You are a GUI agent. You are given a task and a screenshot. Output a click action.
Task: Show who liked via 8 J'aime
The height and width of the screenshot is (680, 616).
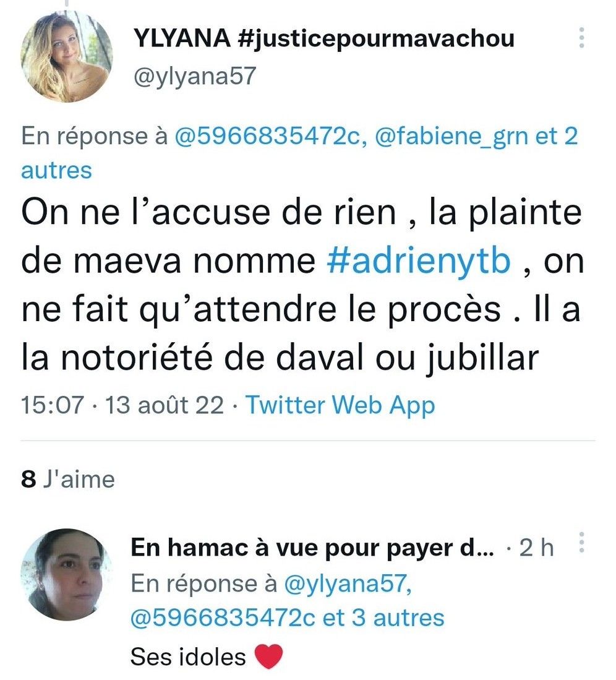67,479
